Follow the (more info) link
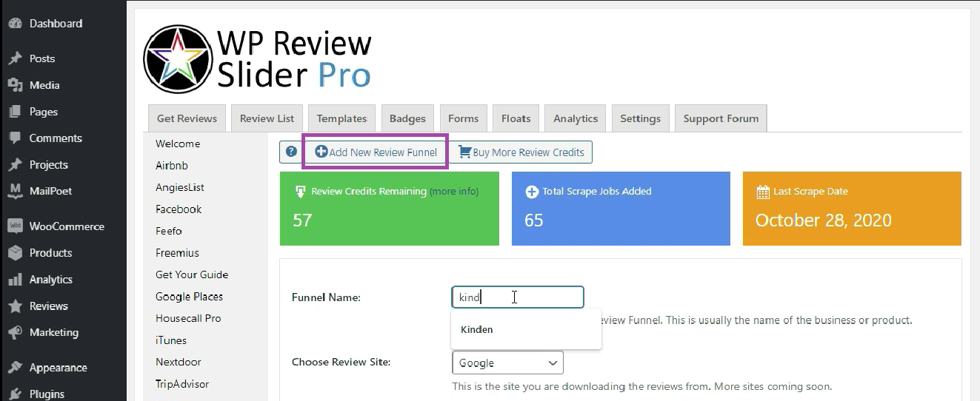980x401 pixels. pyautogui.click(x=454, y=191)
